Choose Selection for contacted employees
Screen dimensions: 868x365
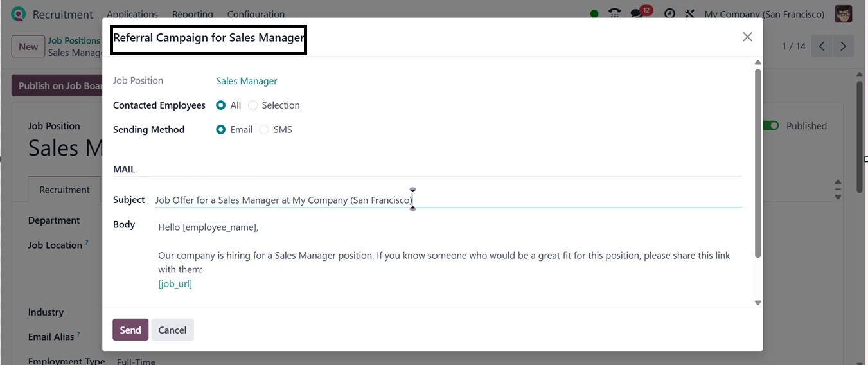click(x=253, y=105)
